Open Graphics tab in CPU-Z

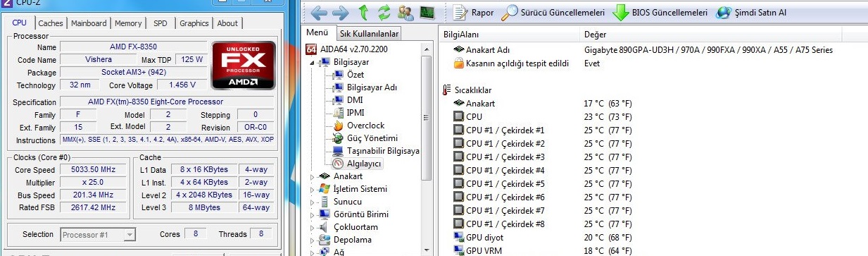click(194, 23)
